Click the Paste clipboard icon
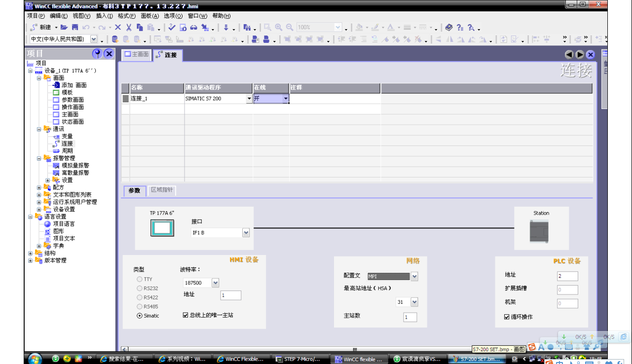 click(150, 28)
